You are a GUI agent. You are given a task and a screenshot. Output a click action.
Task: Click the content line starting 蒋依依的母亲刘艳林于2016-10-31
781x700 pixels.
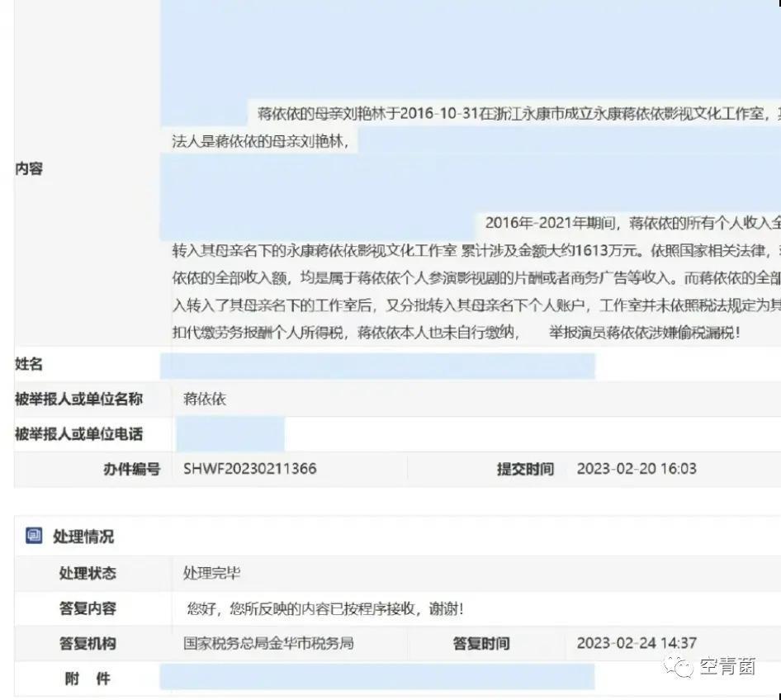[519, 114]
